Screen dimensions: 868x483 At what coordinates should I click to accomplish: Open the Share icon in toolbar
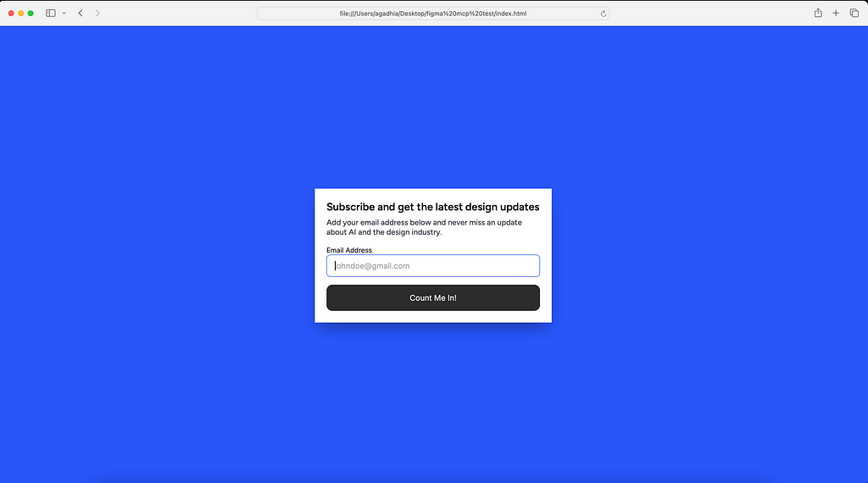[x=818, y=13]
